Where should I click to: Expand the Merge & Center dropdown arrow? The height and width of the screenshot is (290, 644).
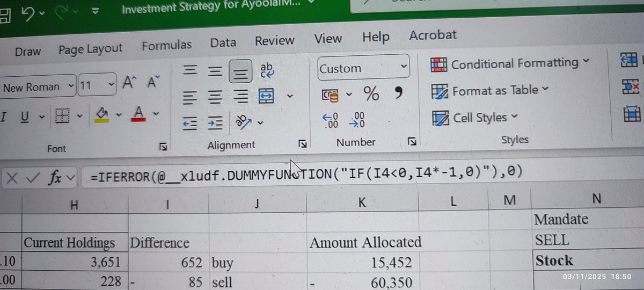click(x=290, y=96)
